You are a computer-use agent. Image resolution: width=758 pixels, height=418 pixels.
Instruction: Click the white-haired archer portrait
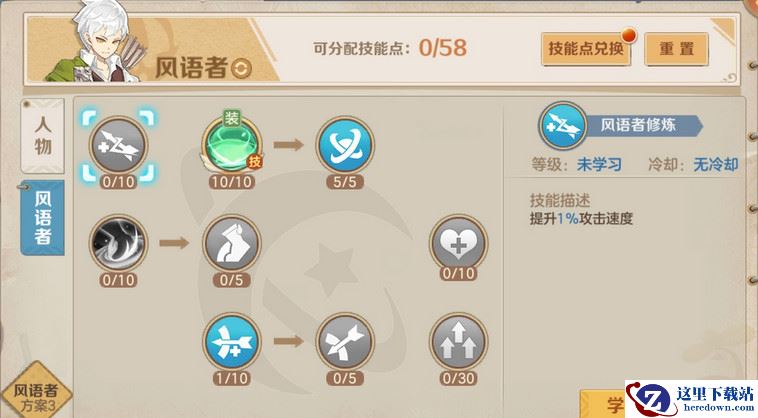[97, 43]
